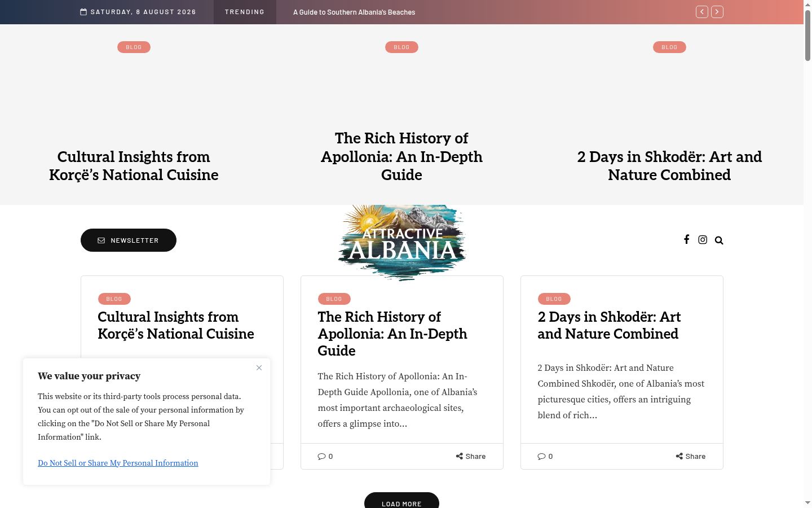Go to next trending story arrow
The width and height of the screenshot is (812, 508).
(x=717, y=12)
